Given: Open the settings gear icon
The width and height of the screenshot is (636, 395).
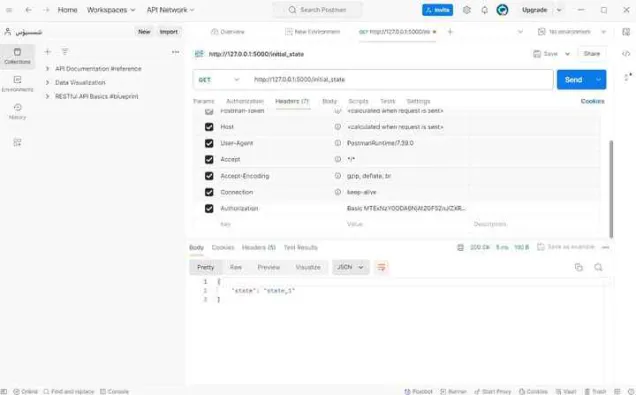Looking at the screenshot, I should point(466,10).
